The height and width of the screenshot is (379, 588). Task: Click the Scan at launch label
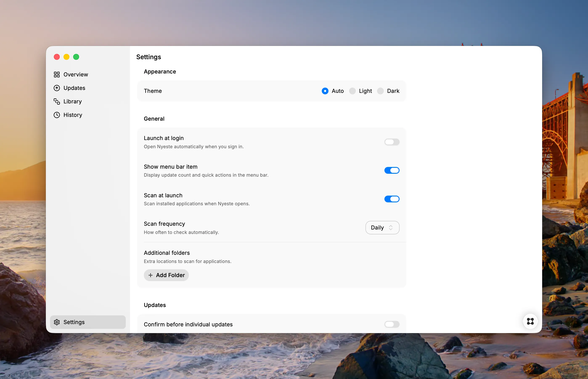tap(163, 195)
